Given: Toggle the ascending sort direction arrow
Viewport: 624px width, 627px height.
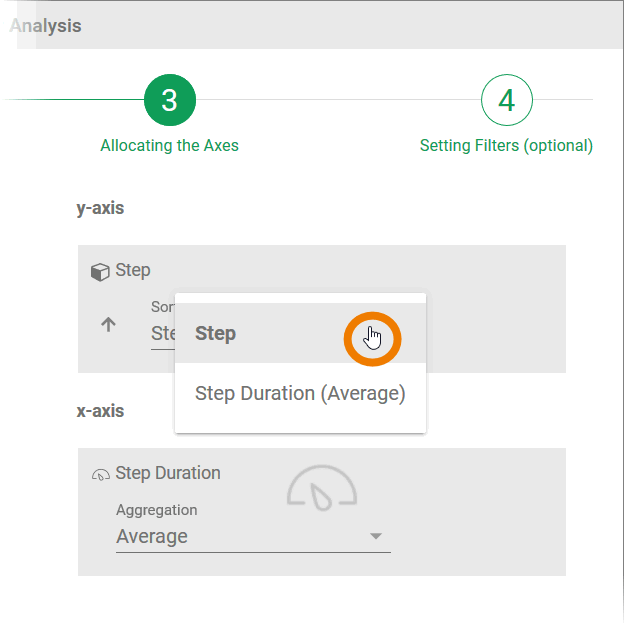Looking at the screenshot, I should (109, 324).
